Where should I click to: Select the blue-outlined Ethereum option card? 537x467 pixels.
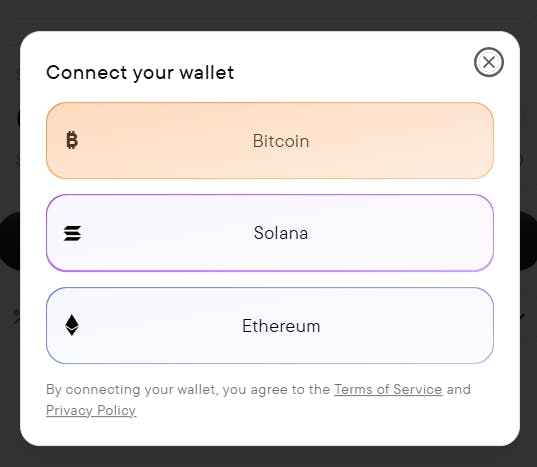[x=270, y=325]
